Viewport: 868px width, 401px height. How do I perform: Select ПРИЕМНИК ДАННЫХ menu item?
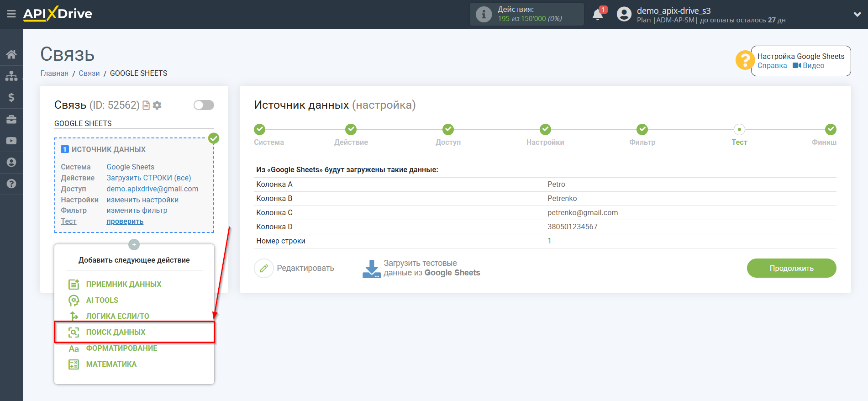coord(123,284)
